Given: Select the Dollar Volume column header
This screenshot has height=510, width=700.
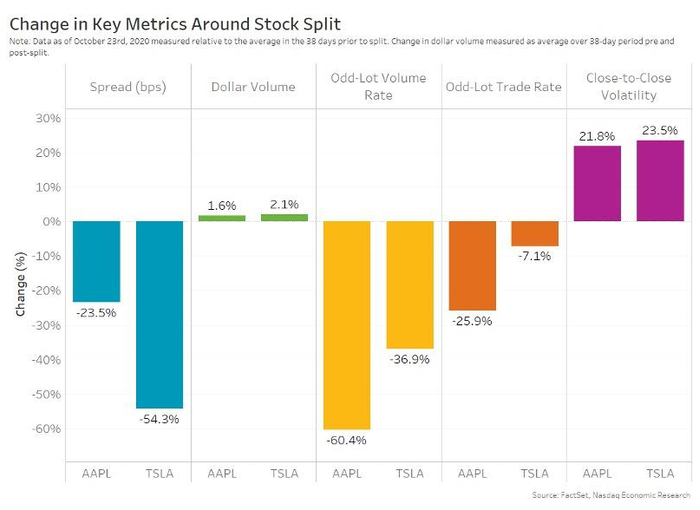Looking at the screenshot, I should coord(253,87).
